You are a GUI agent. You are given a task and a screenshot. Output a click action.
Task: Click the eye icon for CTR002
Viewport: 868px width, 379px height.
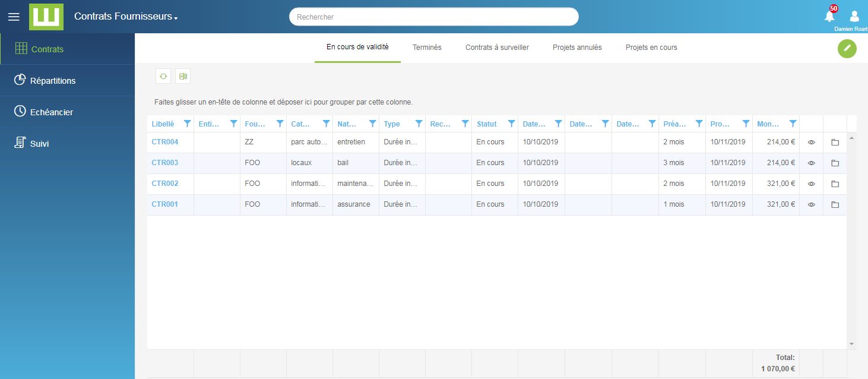click(811, 184)
